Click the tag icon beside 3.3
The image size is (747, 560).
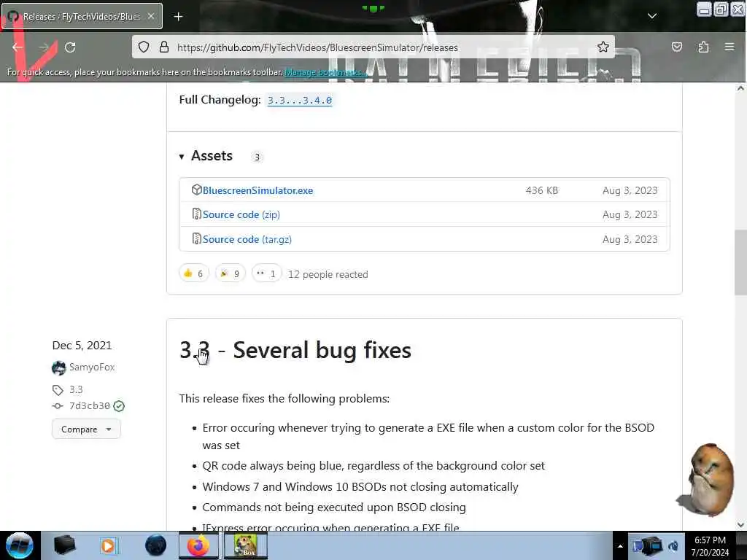58,390
